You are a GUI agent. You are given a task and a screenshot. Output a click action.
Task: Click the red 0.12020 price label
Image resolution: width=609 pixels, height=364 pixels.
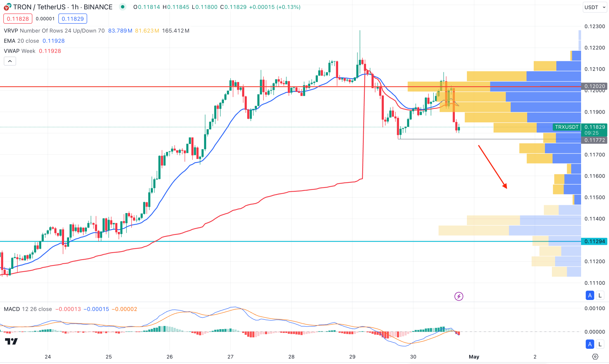click(x=594, y=86)
